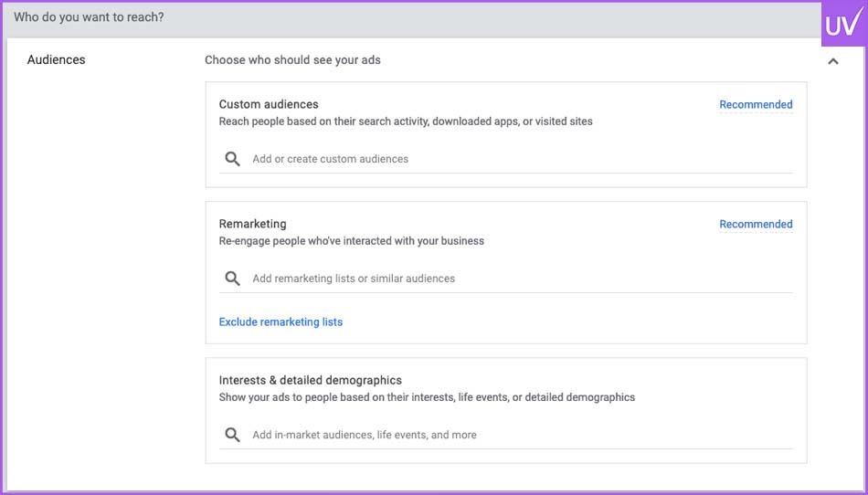Viewport: 868px width, 495px height.
Task: Click 'Choose who should see your ads' text
Action: (292, 59)
